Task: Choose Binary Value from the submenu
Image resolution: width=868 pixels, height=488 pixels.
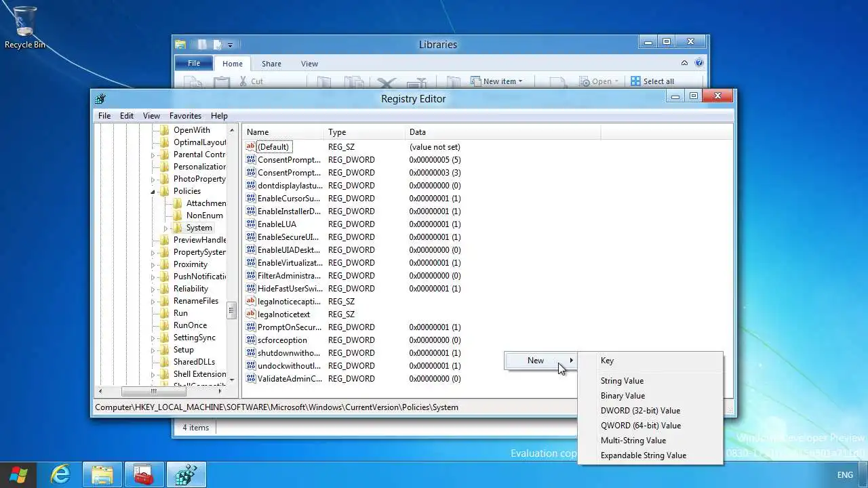Action: coord(650,396)
